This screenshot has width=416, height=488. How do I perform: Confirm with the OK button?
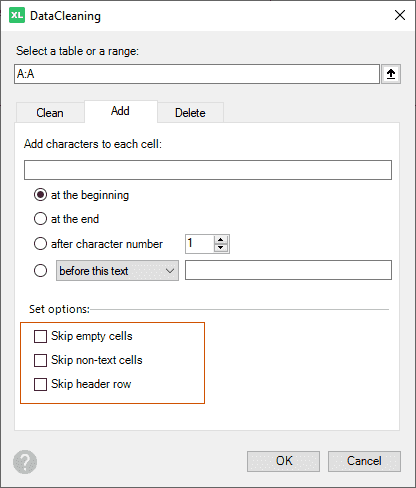284,461
